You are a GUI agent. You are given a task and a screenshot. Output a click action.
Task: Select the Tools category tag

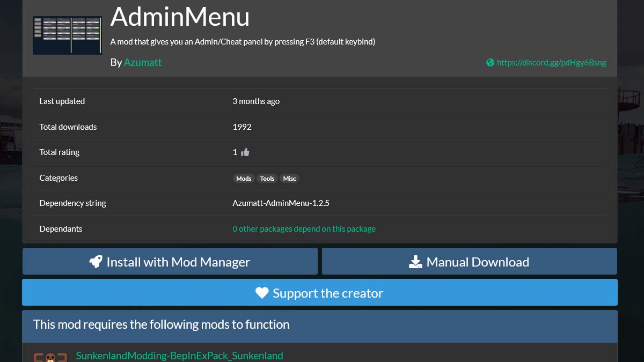pos(267,179)
